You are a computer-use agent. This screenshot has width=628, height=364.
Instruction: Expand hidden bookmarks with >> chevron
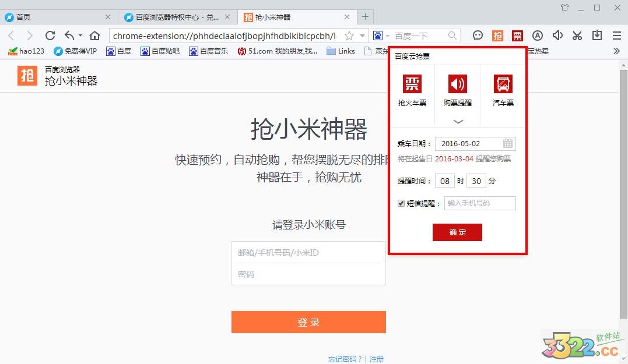617,51
